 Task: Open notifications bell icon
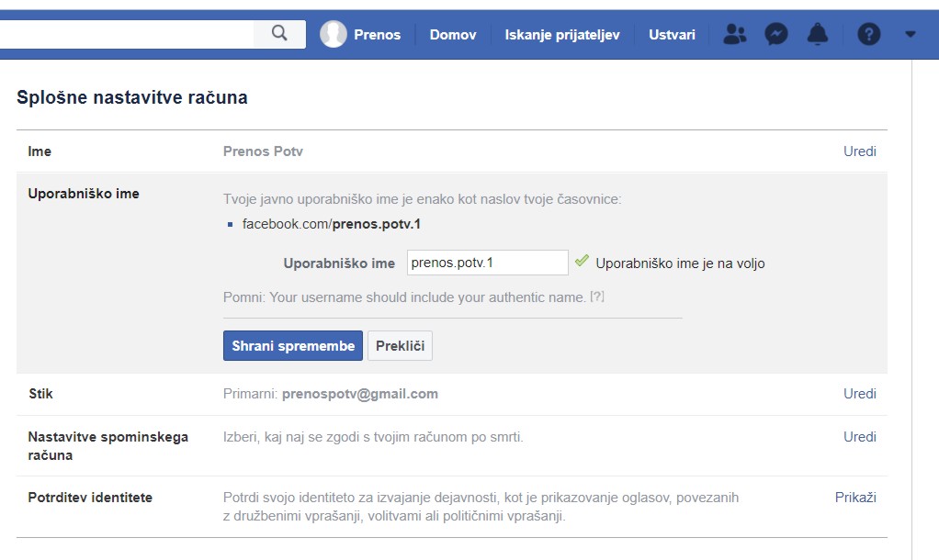[x=817, y=35]
